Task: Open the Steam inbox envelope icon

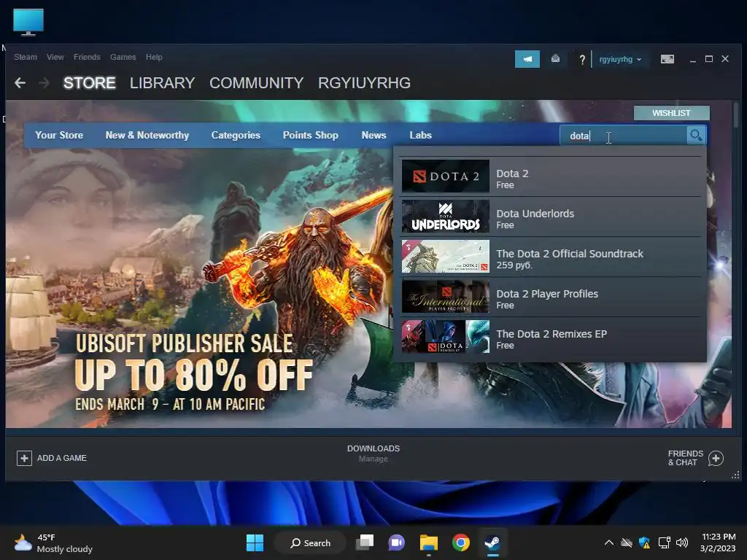Action: pos(555,58)
